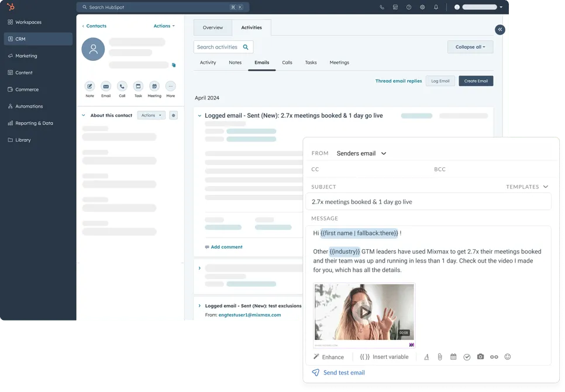Select CRM in the sidebar
Viewport: 565px width, 392px height.
(x=38, y=39)
